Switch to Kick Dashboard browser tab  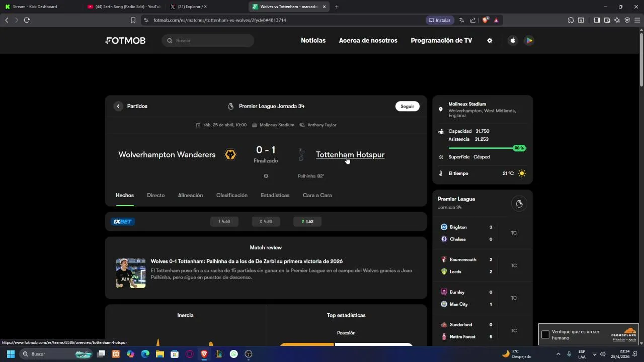(x=39, y=7)
